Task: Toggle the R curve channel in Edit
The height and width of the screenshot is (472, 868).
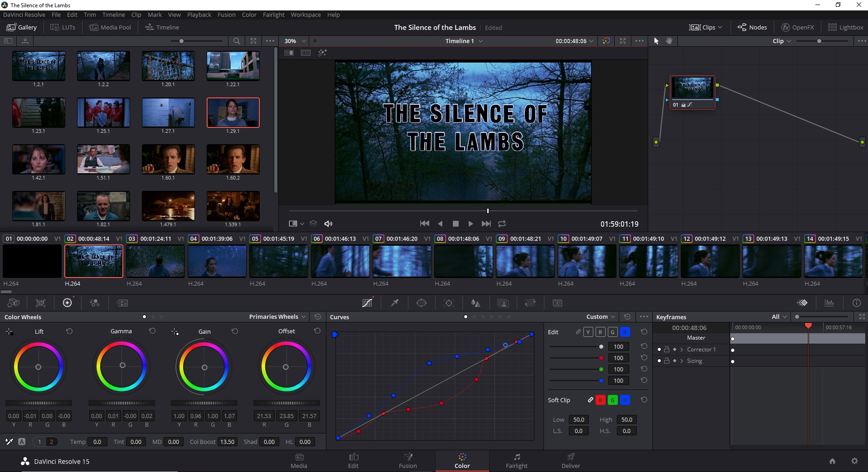Action: tap(600, 332)
